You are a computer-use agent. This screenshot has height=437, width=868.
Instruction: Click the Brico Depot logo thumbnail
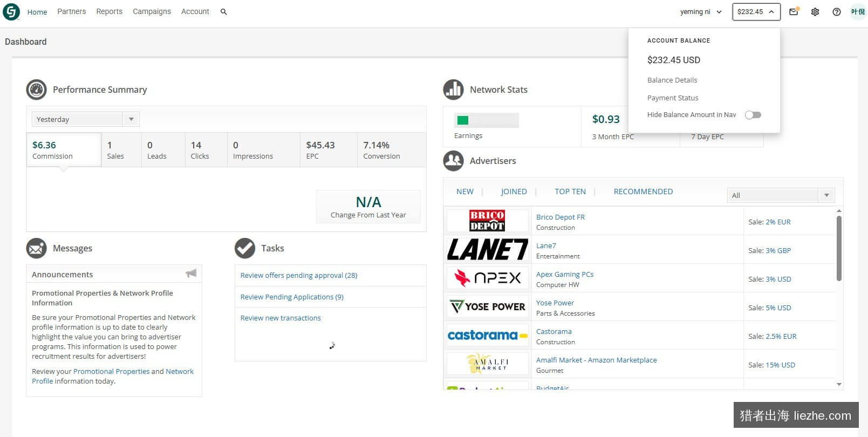487,221
